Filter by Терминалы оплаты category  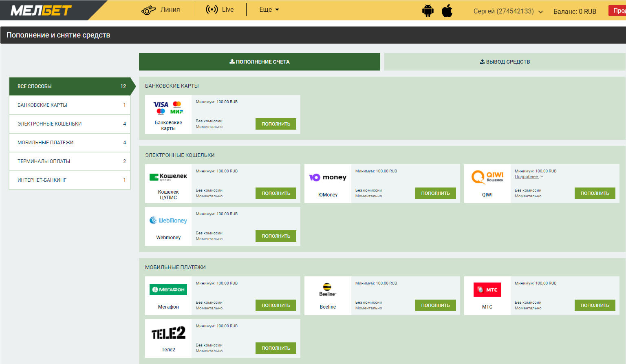[x=70, y=161]
